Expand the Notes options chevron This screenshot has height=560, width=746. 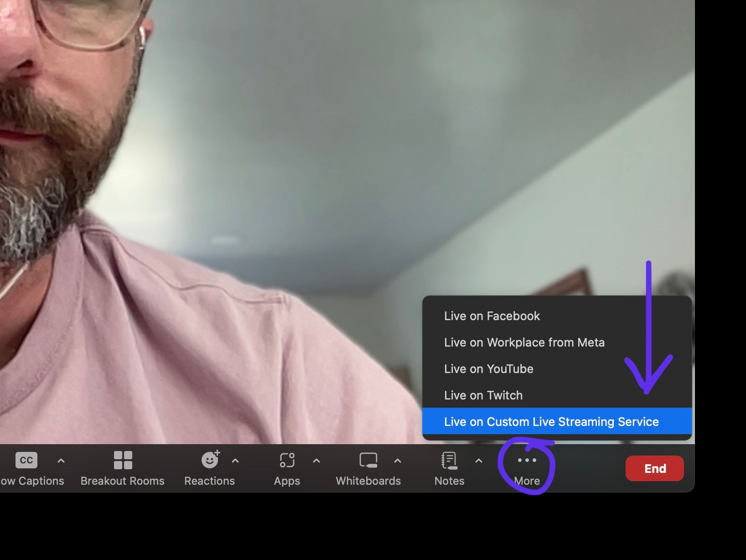[x=479, y=461]
